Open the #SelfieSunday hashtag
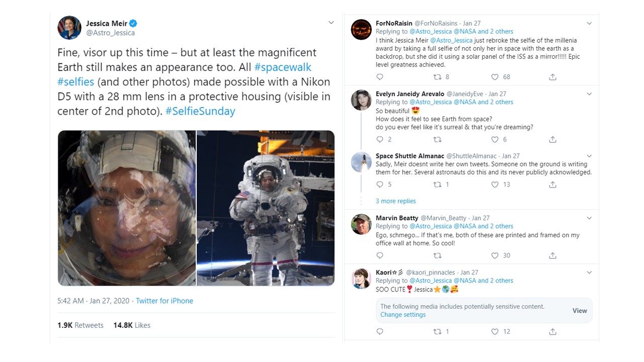The width and height of the screenshot is (644, 362). (x=200, y=111)
